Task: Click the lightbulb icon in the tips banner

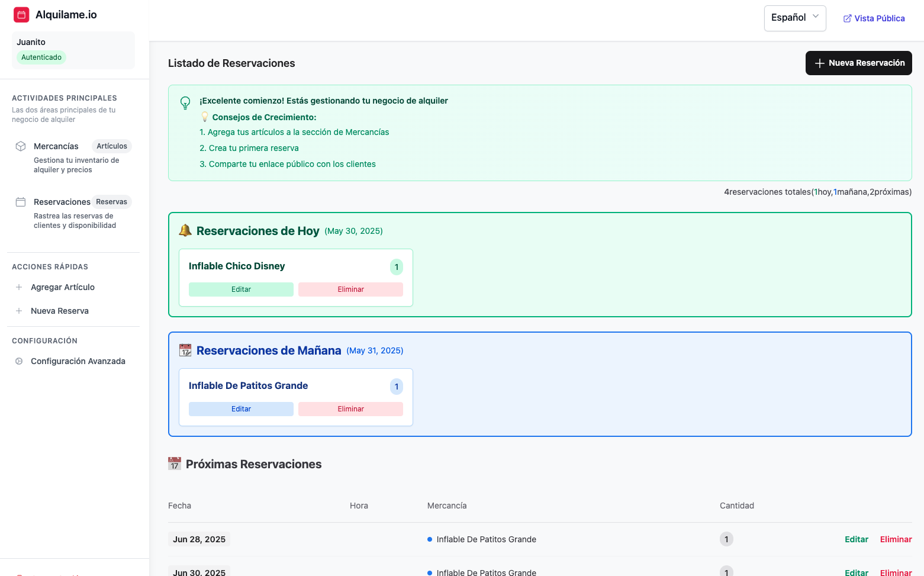Action: (x=185, y=103)
